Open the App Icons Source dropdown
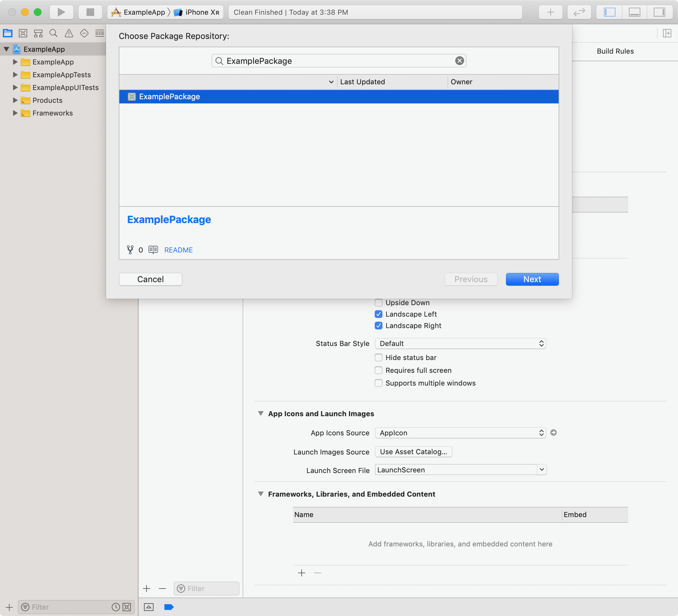The image size is (678, 616). coord(460,433)
